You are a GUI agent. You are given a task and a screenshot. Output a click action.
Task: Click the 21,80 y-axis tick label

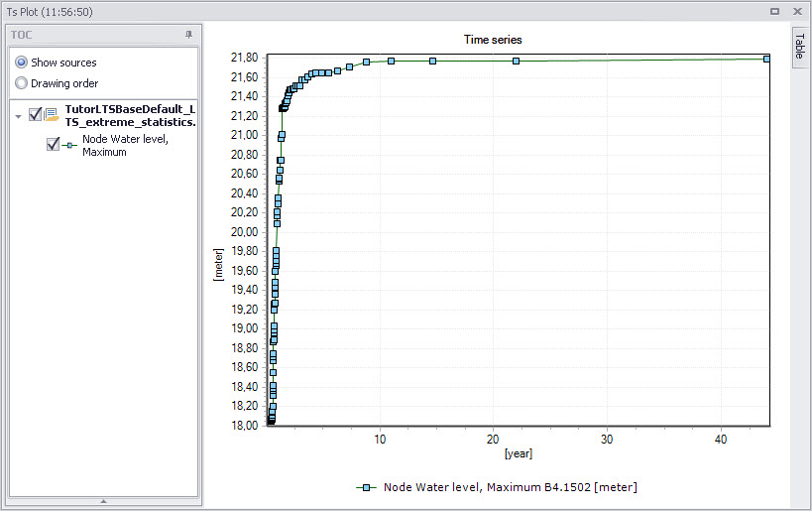coord(245,58)
